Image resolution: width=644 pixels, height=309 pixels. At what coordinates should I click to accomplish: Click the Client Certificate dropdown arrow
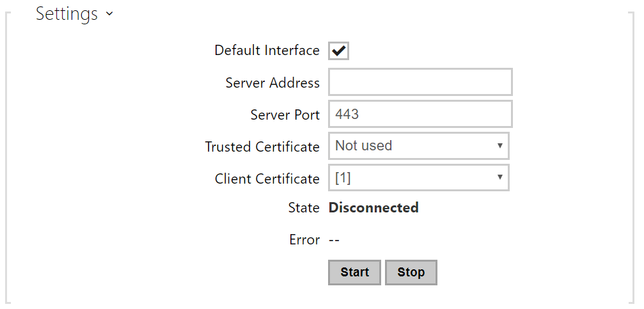(499, 178)
